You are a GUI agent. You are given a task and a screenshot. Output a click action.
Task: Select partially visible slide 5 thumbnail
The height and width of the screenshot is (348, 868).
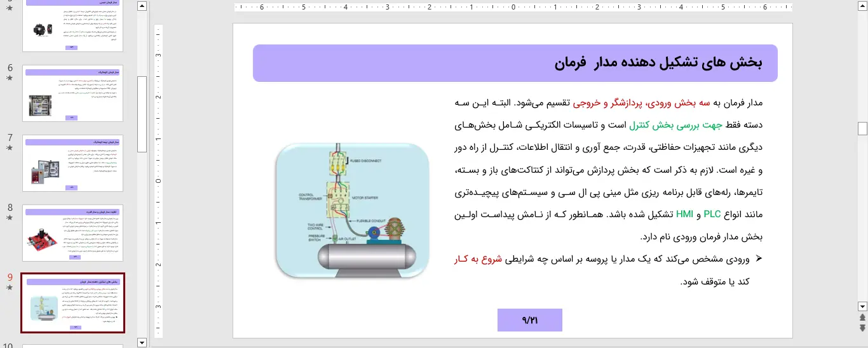(73, 25)
